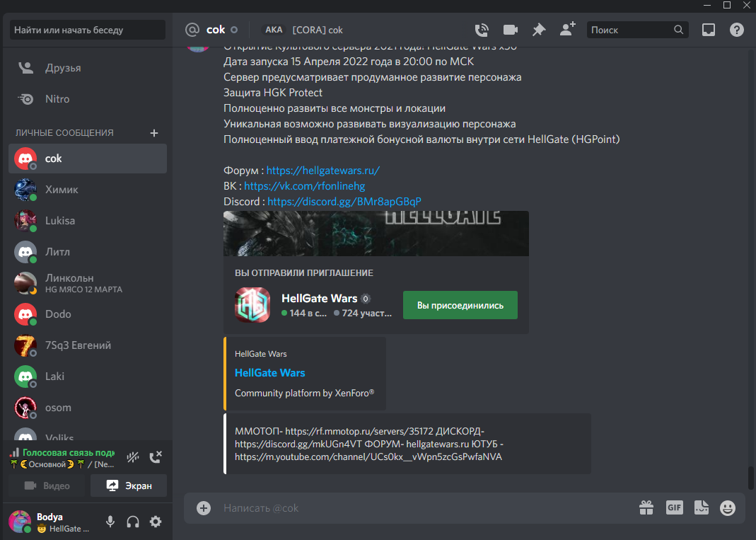Start a voice call with cok

481,30
